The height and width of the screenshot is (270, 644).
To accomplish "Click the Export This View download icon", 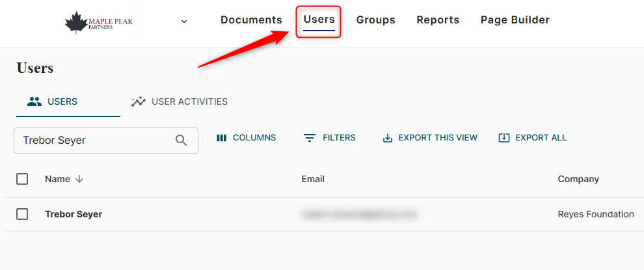I will pos(388,138).
